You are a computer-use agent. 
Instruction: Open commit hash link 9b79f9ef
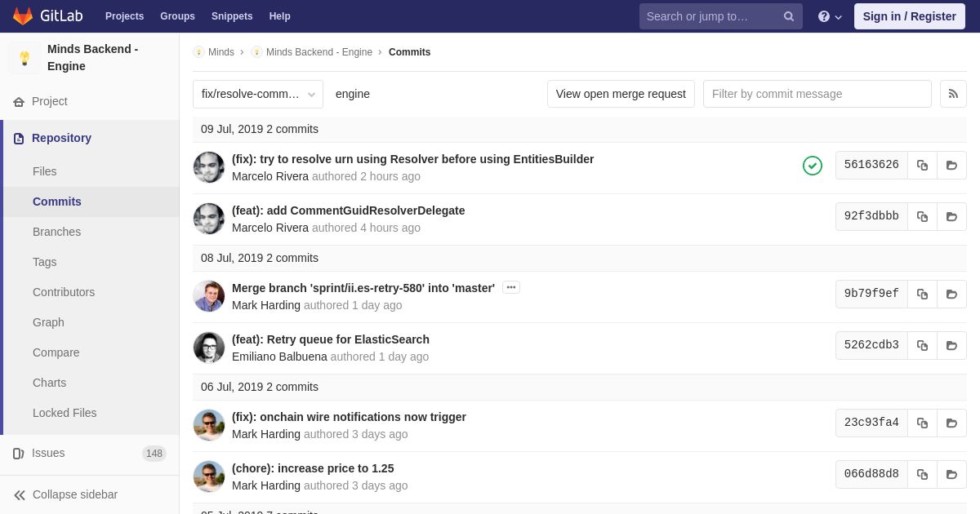(x=871, y=294)
